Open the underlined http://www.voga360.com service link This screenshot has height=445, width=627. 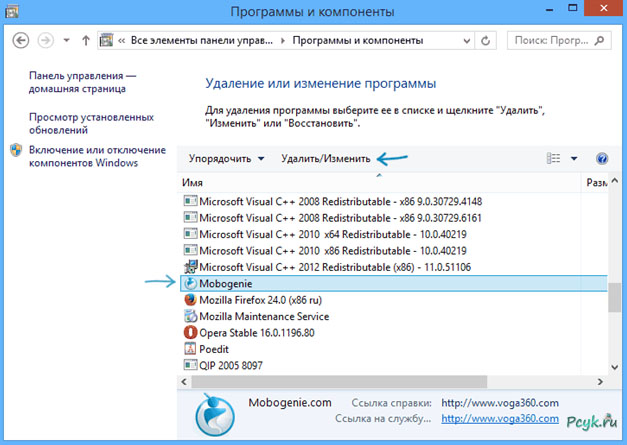pyautogui.click(x=500, y=419)
